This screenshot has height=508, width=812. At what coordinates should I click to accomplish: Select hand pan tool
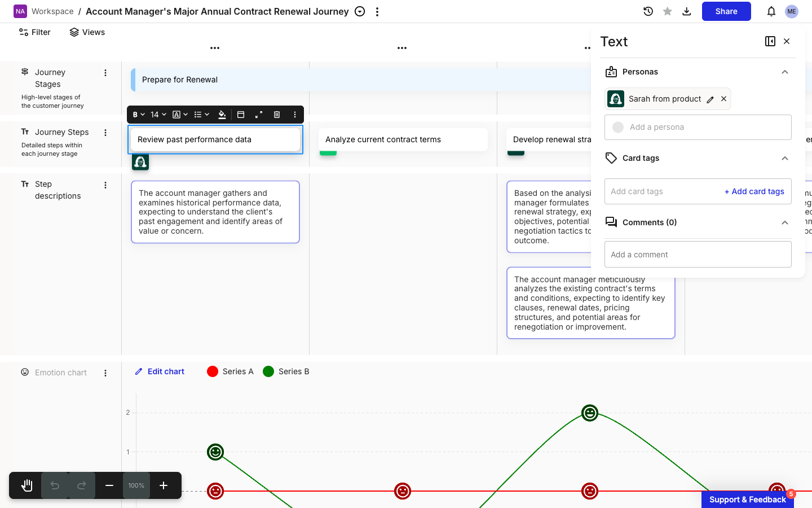[27, 485]
